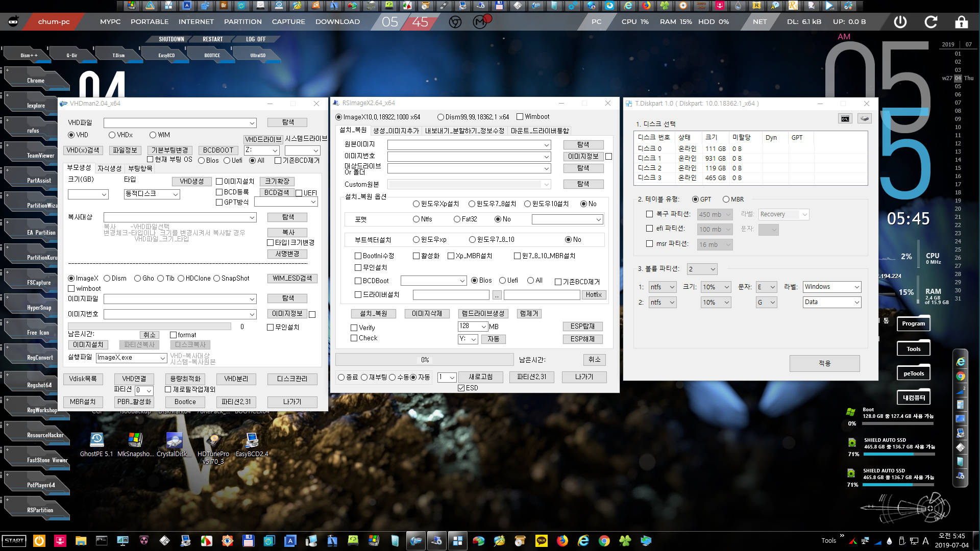Viewport: 980px width, 551px height.
Task: Open 생성_이미지추가 tab in RSImageX
Action: coord(396,131)
